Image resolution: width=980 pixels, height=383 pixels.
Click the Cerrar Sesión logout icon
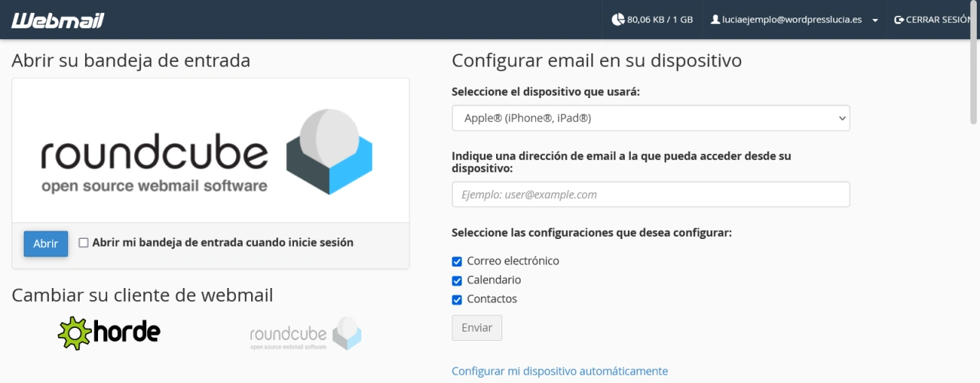click(898, 20)
